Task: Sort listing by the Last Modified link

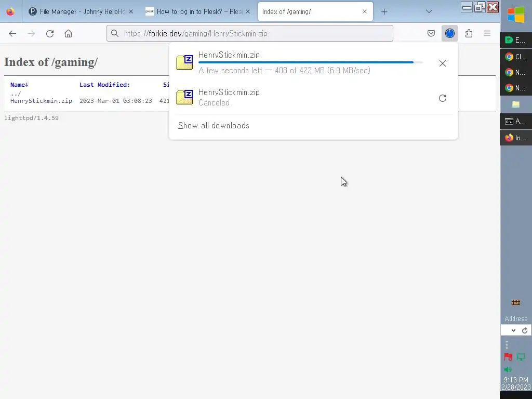Action: (105, 85)
